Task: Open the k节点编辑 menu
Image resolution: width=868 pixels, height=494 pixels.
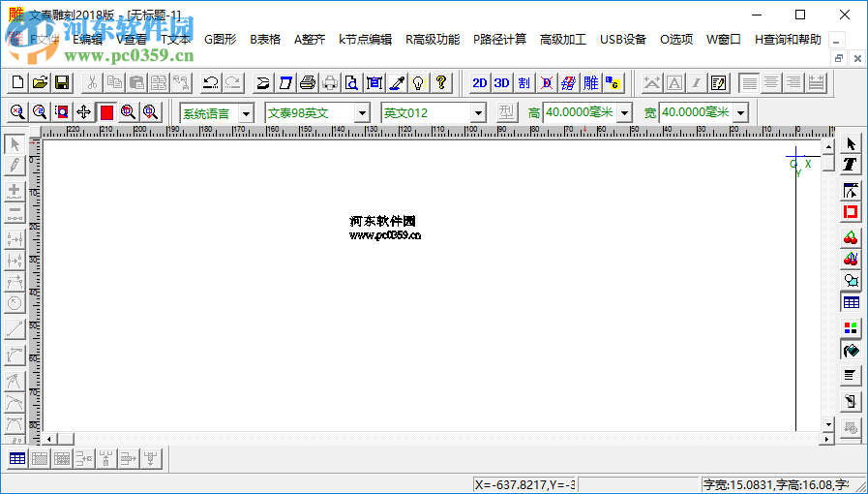Action: (x=366, y=40)
